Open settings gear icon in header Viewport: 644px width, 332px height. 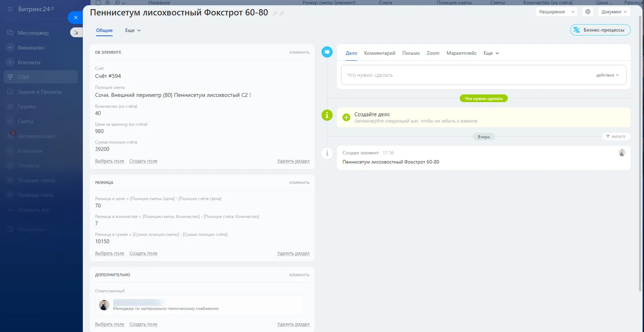588,12
